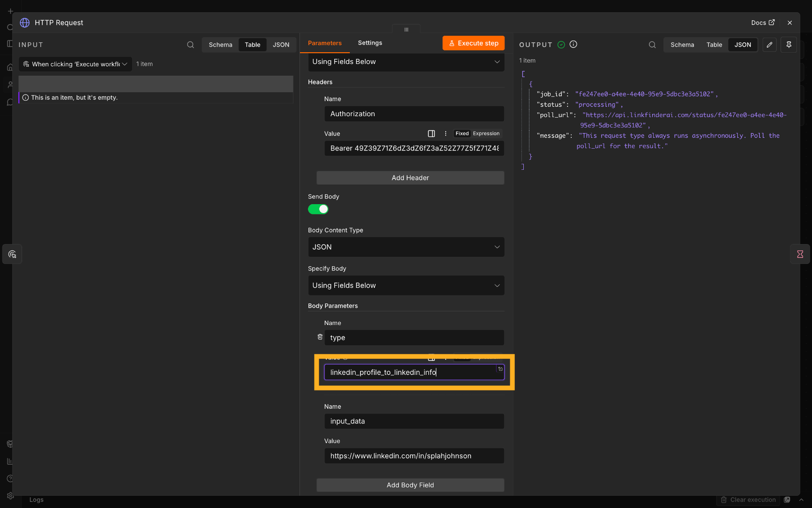Pop out the logs panel

click(x=787, y=500)
